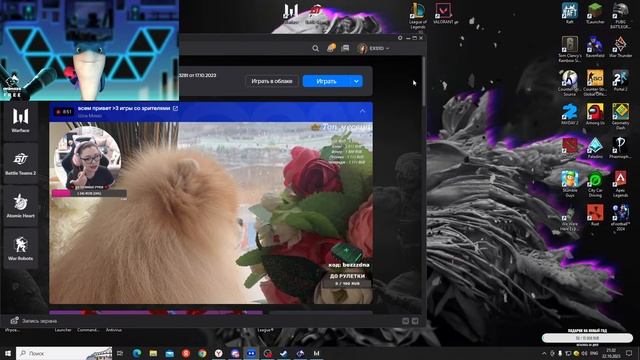The width and height of the screenshot is (640, 360).
Task: Click the webcam overlay at top-left
Action: [89, 50]
